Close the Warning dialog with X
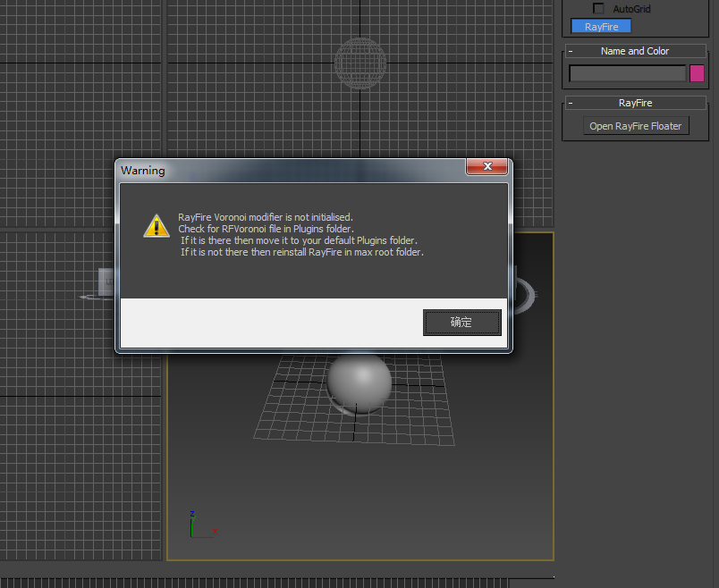The height and width of the screenshot is (588, 719). coord(487,166)
